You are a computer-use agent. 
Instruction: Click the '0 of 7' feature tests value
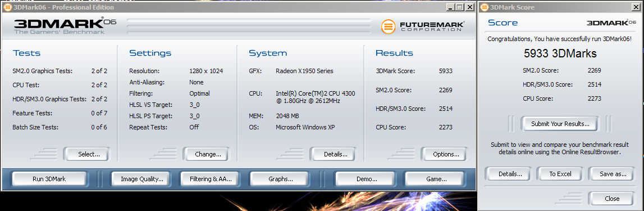[99, 113]
